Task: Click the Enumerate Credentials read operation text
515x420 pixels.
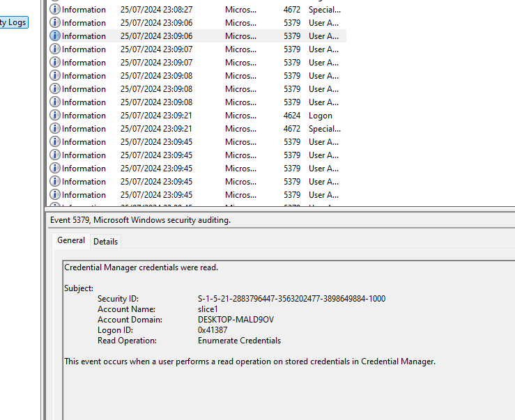Action: tap(239, 341)
